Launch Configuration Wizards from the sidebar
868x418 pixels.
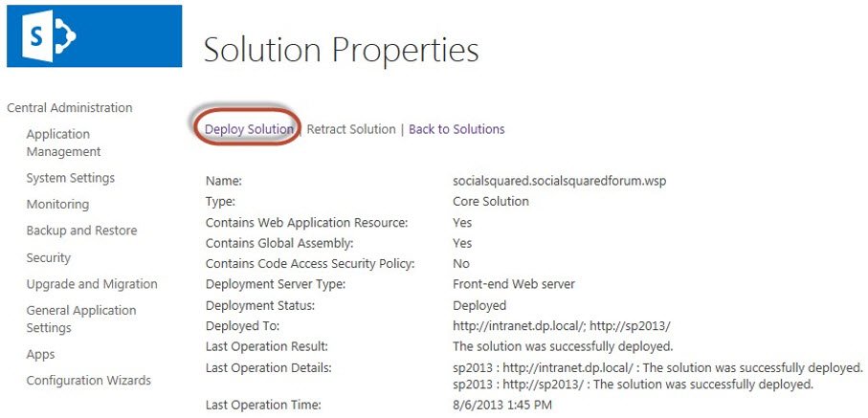point(88,381)
